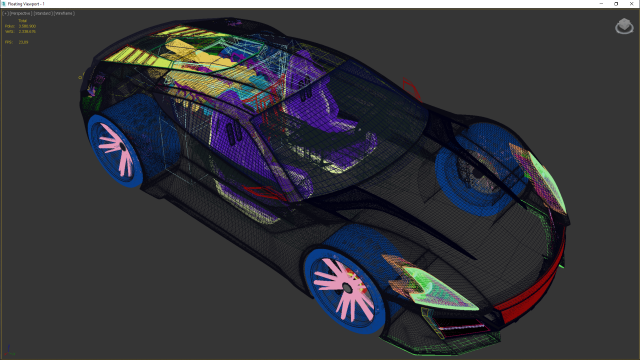The width and height of the screenshot is (640, 360).
Task: Click the "Floating Viewport - 1" title text
Action: click(26, 4)
